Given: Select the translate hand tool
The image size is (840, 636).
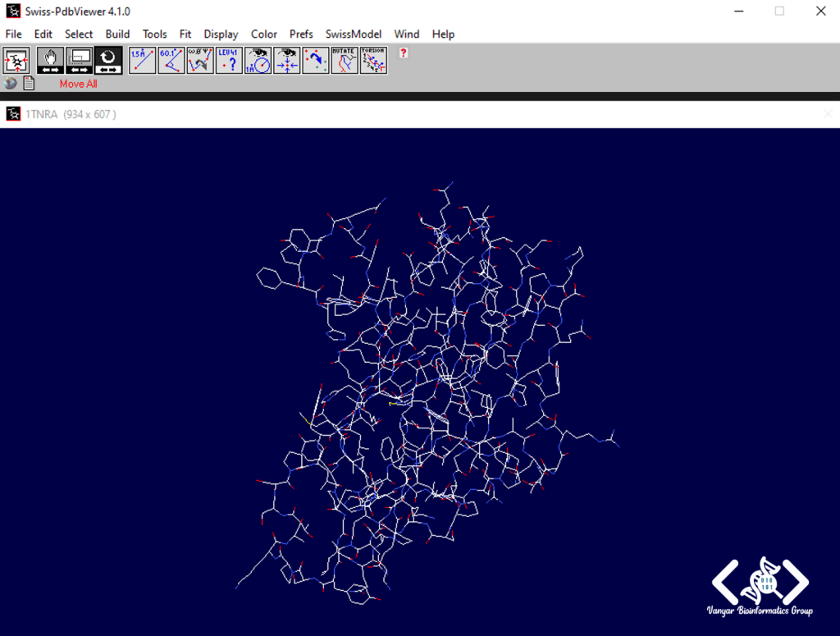Looking at the screenshot, I should 50,61.
